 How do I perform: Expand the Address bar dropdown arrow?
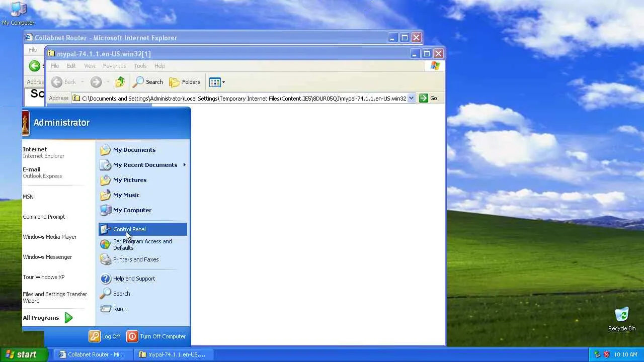pos(411,99)
